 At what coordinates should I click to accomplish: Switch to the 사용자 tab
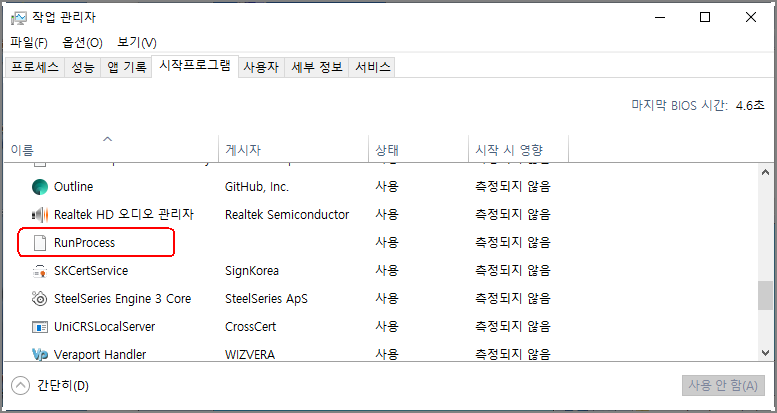pos(261,67)
